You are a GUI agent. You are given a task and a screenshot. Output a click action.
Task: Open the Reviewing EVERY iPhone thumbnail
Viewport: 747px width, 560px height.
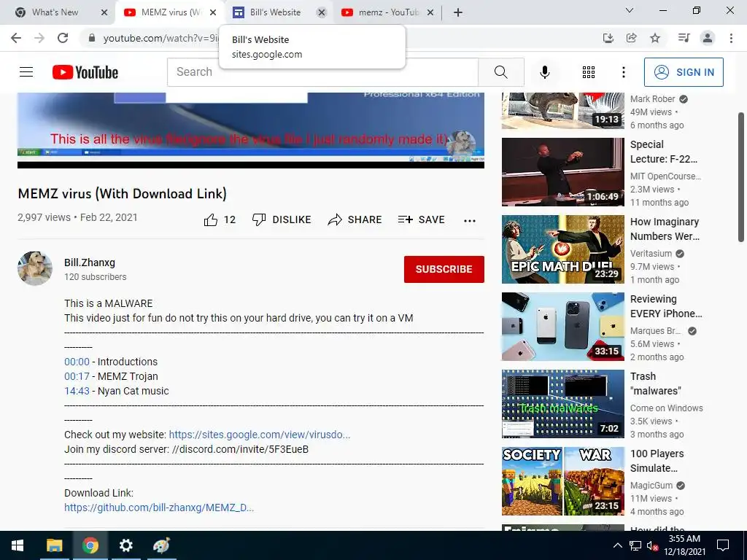tap(562, 327)
